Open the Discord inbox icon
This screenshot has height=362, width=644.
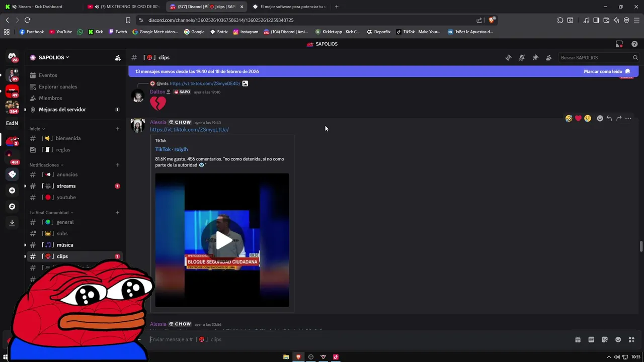click(x=619, y=44)
